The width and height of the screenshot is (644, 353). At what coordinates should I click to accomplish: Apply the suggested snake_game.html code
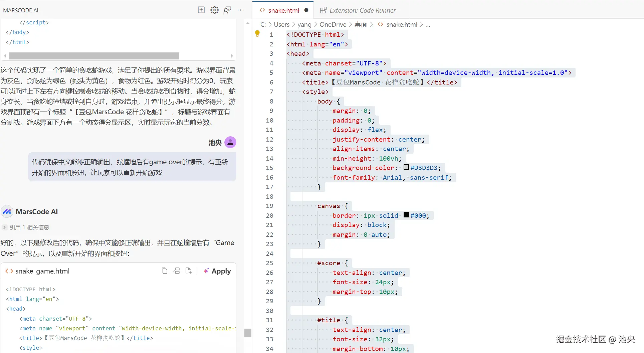click(217, 271)
